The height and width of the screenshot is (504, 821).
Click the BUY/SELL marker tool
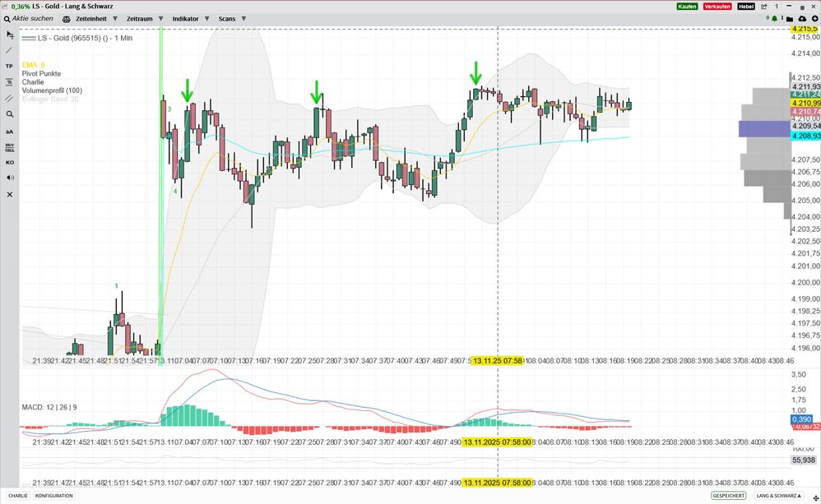click(x=9, y=148)
